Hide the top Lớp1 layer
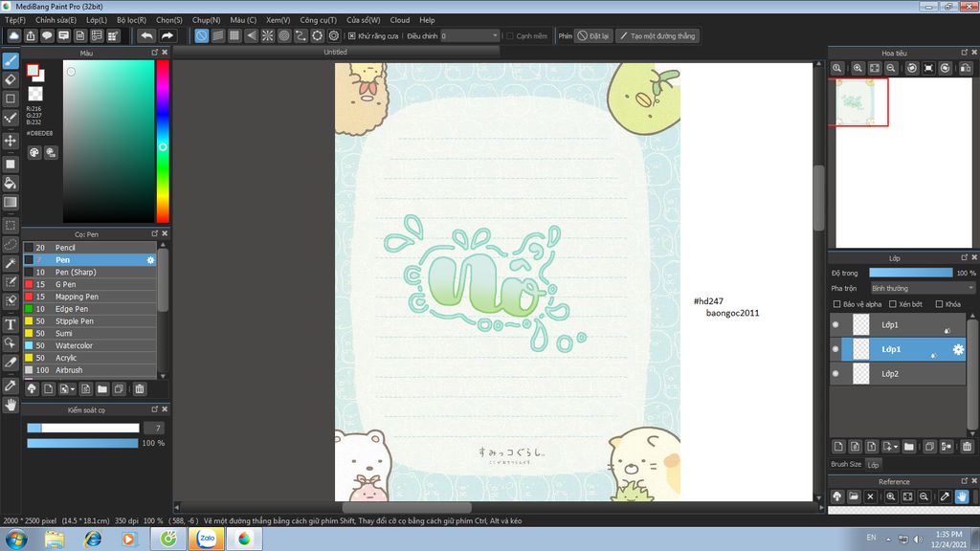This screenshot has width=980, height=551. pyautogui.click(x=835, y=325)
